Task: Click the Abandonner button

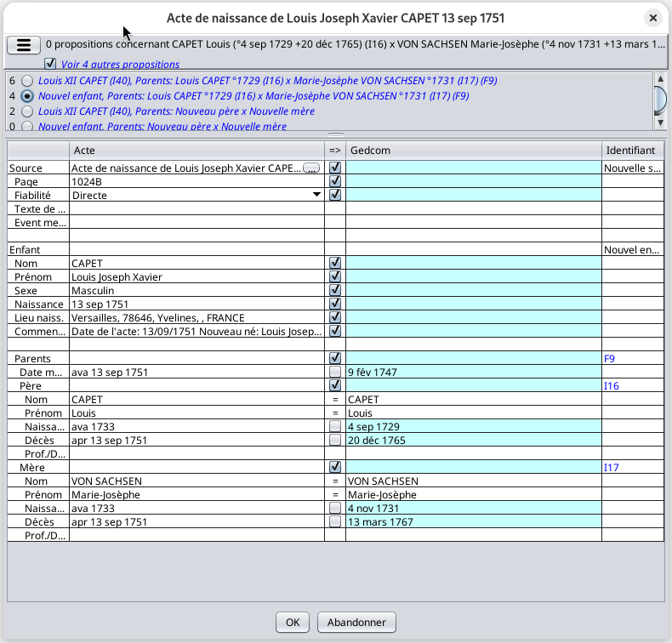Action: click(356, 622)
